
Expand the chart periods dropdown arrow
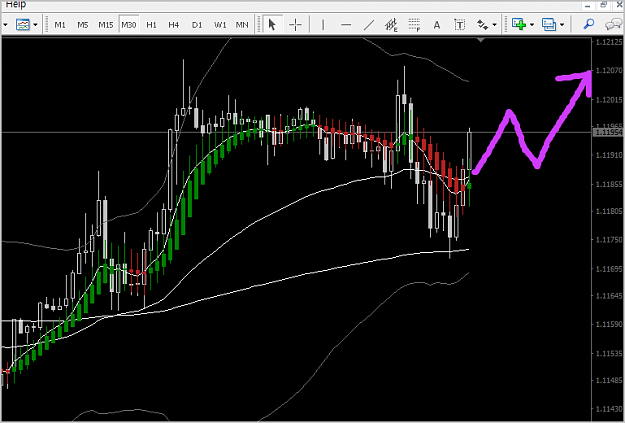(x=562, y=25)
